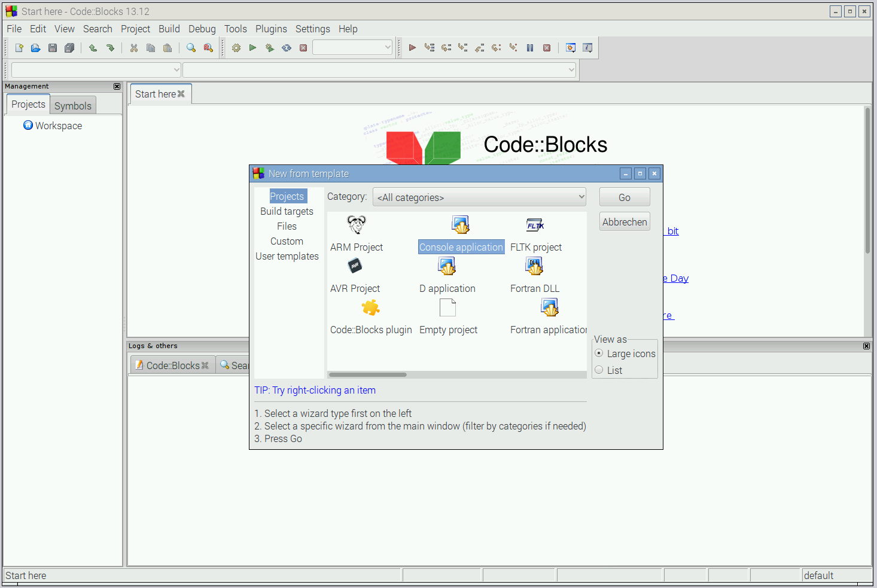Click the Build icon in the compiler toolbar
The image size is (877, 588).
point(236,48)
